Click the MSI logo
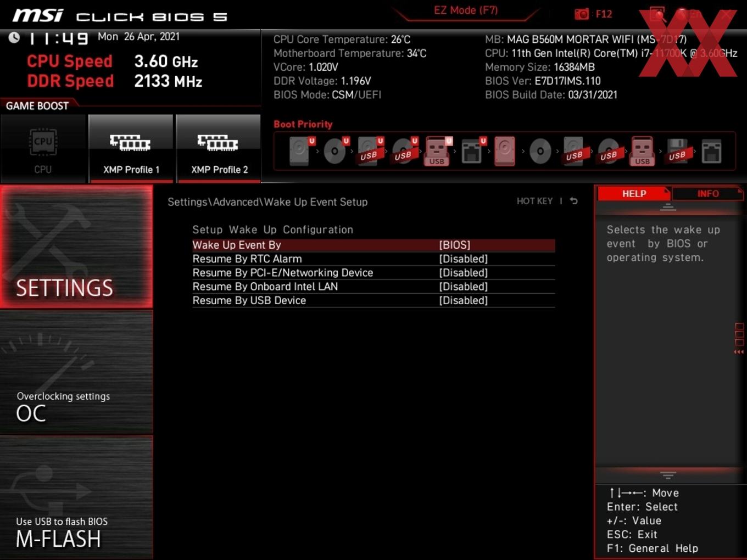 38,15
